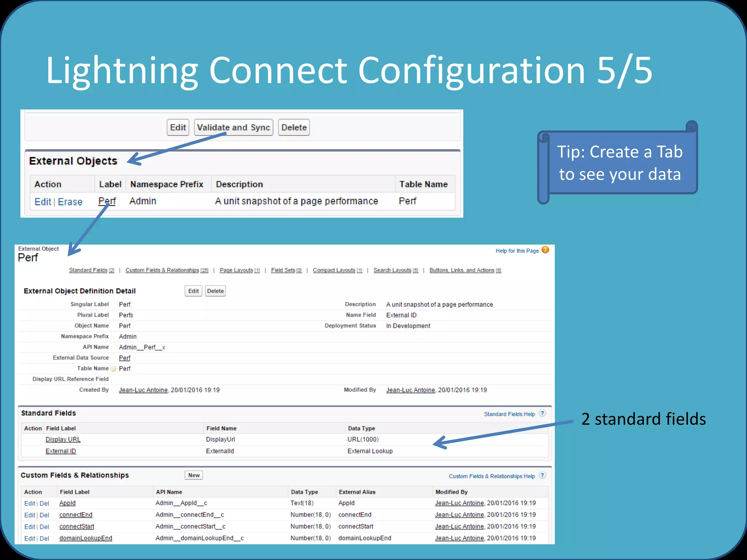Jump to Custom Fields & Relationships [25] link

(x=167, y=270)
